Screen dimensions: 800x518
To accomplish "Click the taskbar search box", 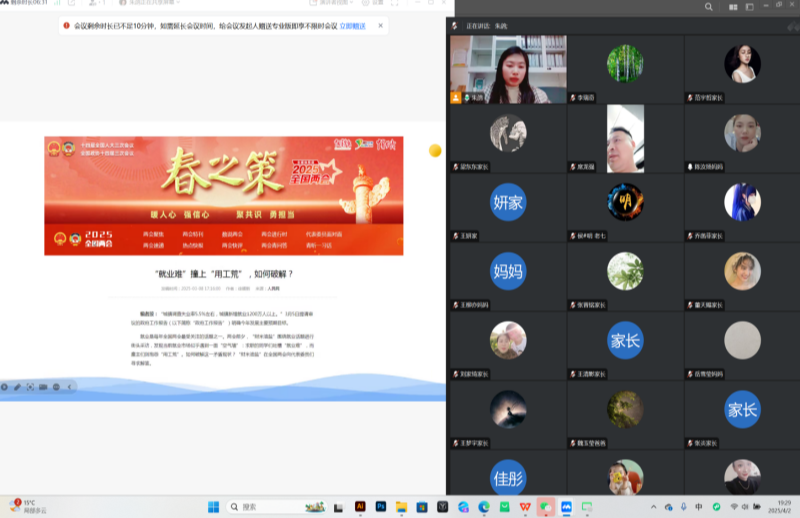I will pos(276,507).
